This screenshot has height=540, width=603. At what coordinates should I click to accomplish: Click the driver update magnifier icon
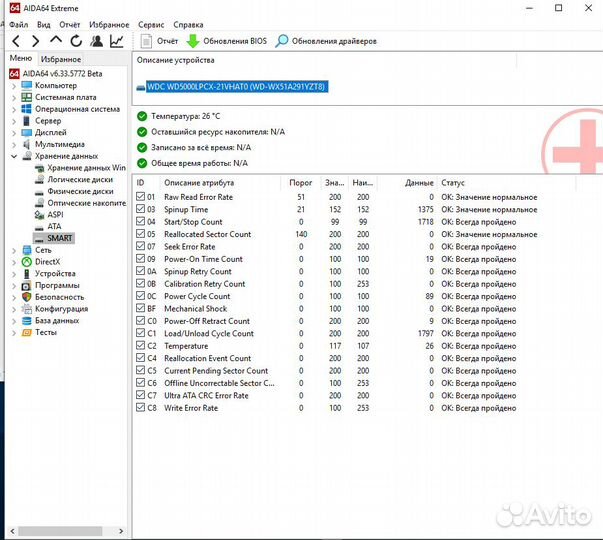pyautogui.click(x=282, y=41)
